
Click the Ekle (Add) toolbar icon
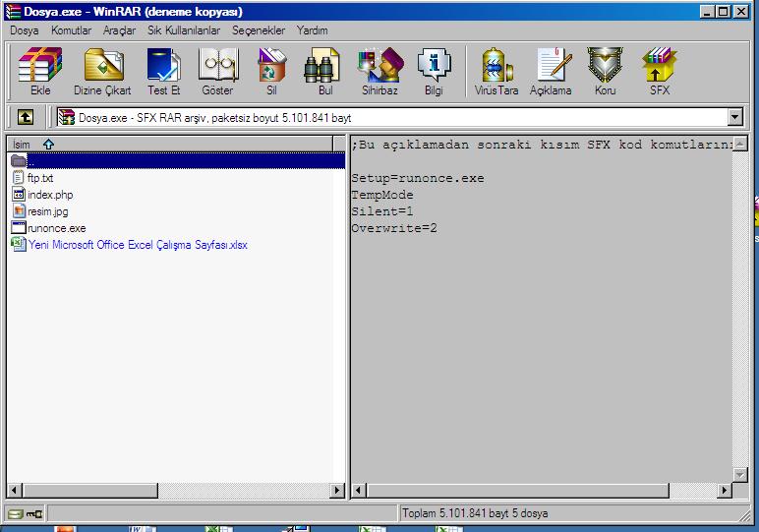tap(40, 71)
